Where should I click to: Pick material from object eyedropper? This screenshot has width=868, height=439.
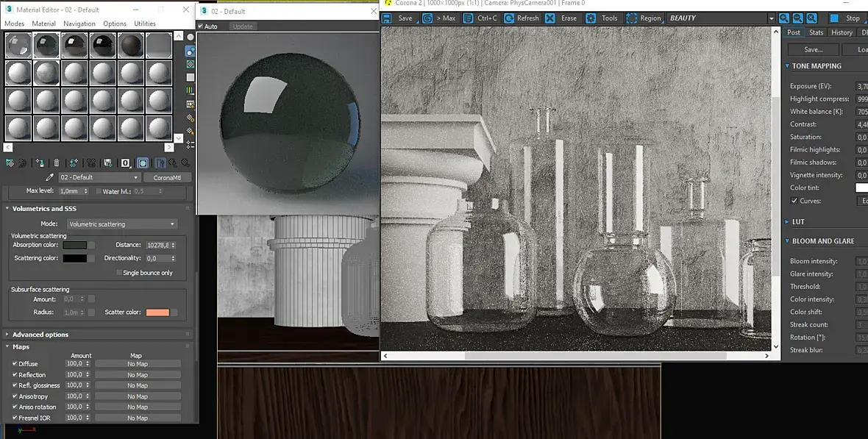tap(49, 177)
